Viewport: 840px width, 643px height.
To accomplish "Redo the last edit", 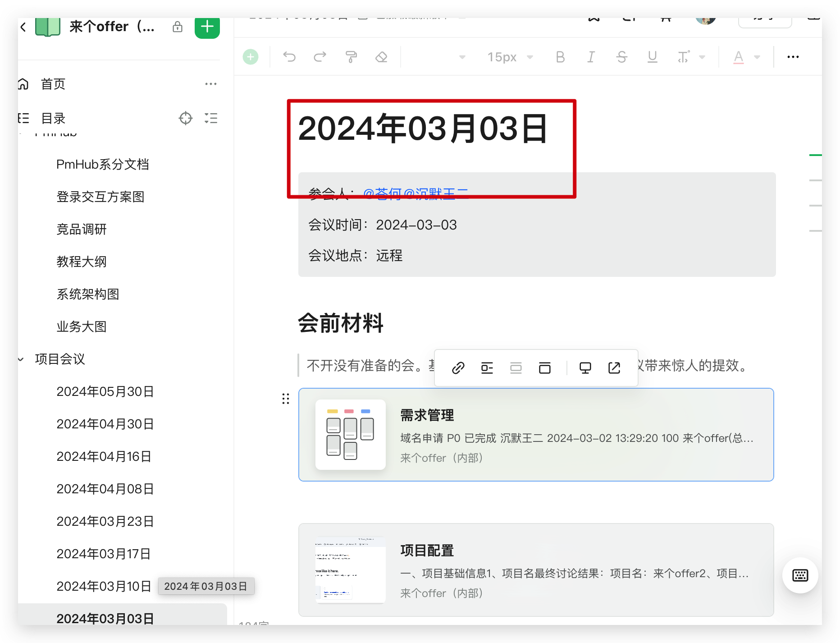I will [x=320, y=57].
